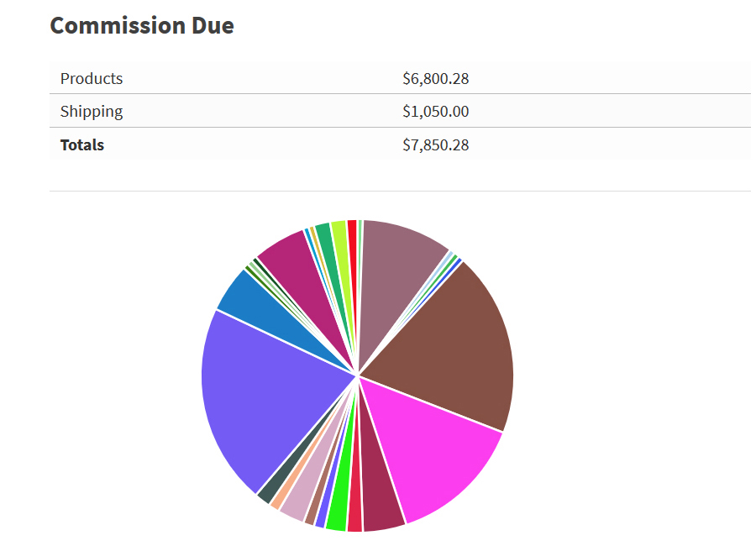Viewport: 756px width, 546px height.
Task: Select the Shipping row label
Action: pyautogui.click(x=92, y=111)
